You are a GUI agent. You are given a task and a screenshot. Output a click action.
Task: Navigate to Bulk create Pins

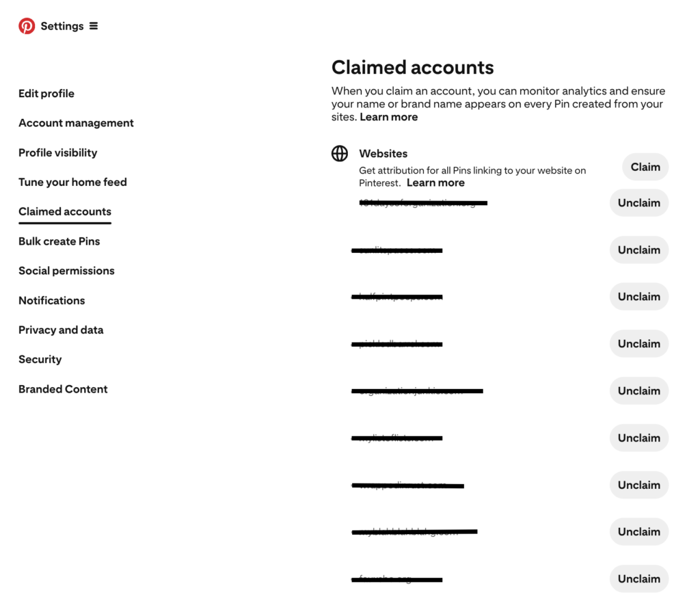point(59,241)
